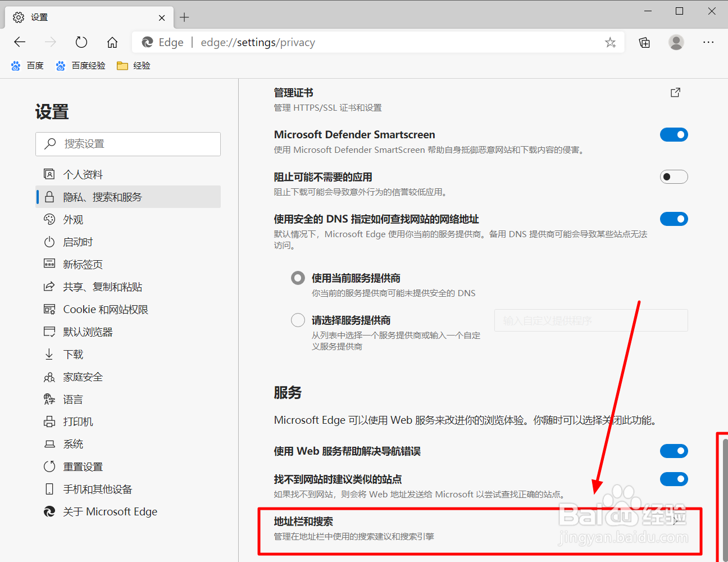Turn off 找不到网站时建议类似的站点
The height and width of the screenshot is (562, 728).
click(674, 479)
